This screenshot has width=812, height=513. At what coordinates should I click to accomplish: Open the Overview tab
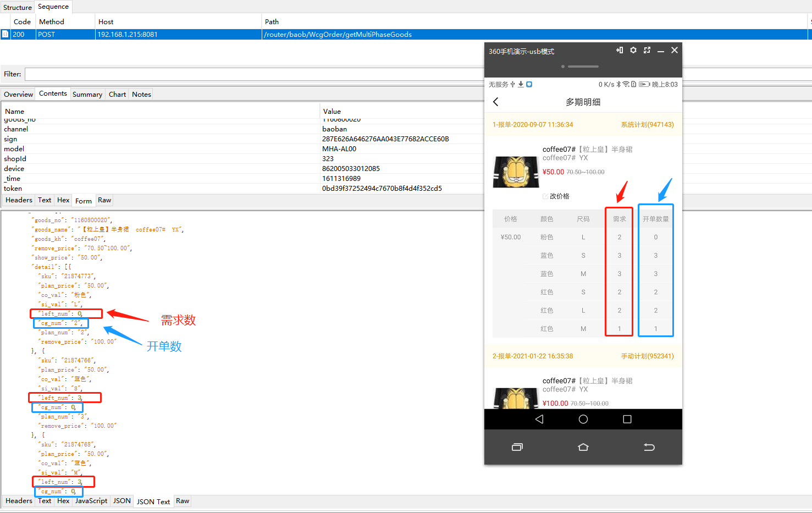click(x=18, y=94)
